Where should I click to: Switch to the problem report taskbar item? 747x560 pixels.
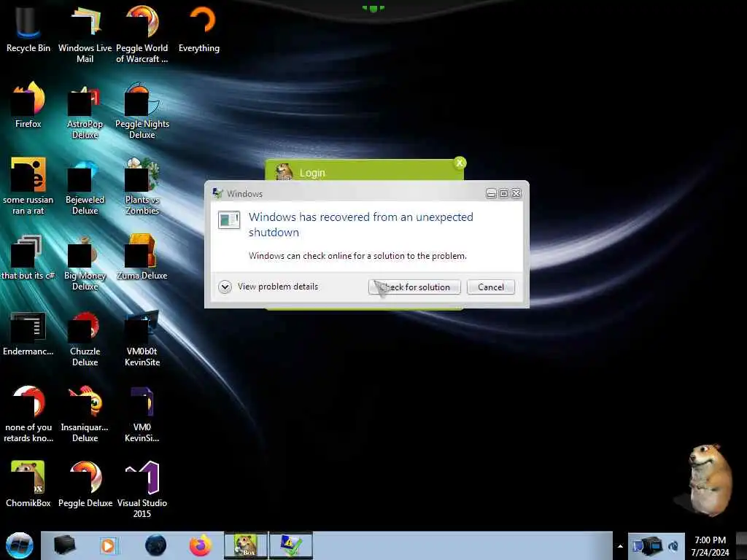point(291,545)
